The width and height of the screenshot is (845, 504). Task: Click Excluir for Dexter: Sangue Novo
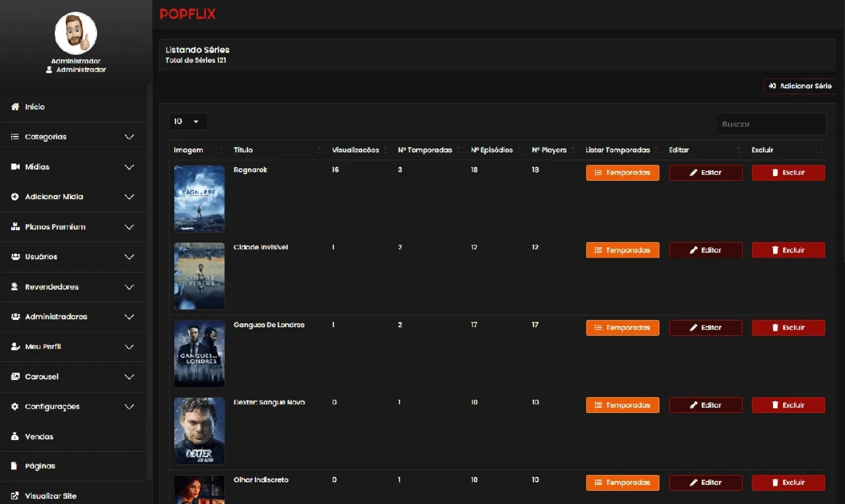[788, 405]
